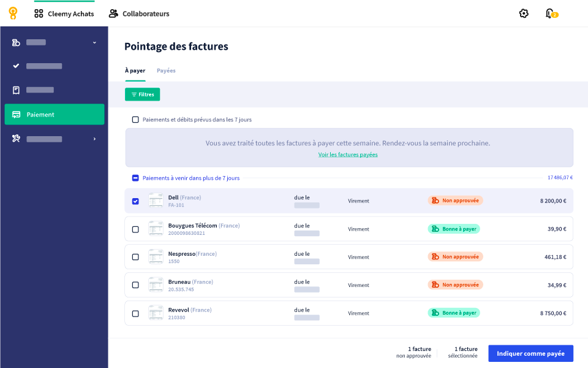Open Cleemy Achats module tab

click(64, 14)
